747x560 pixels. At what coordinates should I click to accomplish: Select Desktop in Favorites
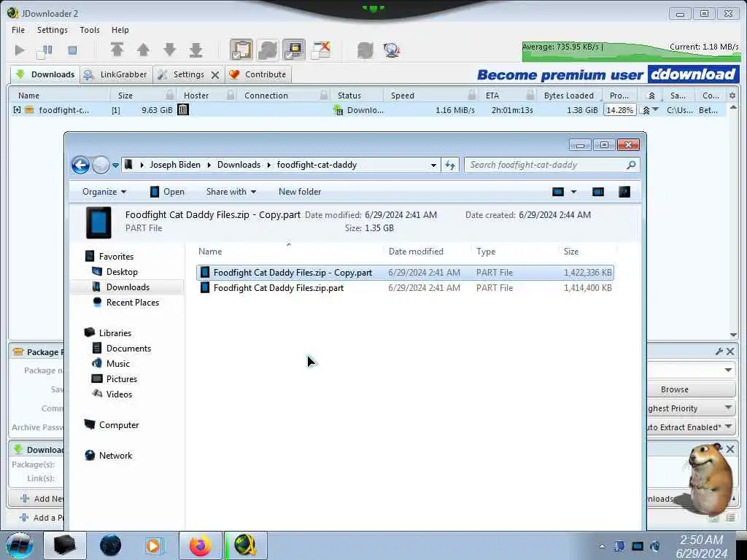click(x=122, y=271)
